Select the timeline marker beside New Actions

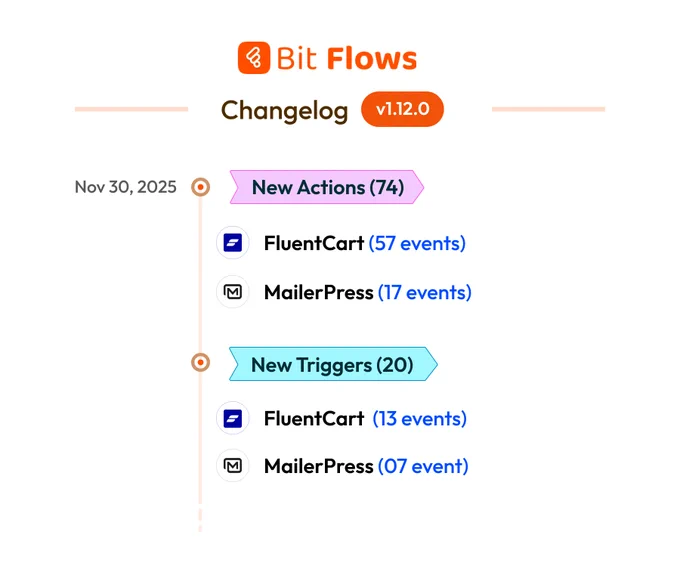tap(200, 187)
